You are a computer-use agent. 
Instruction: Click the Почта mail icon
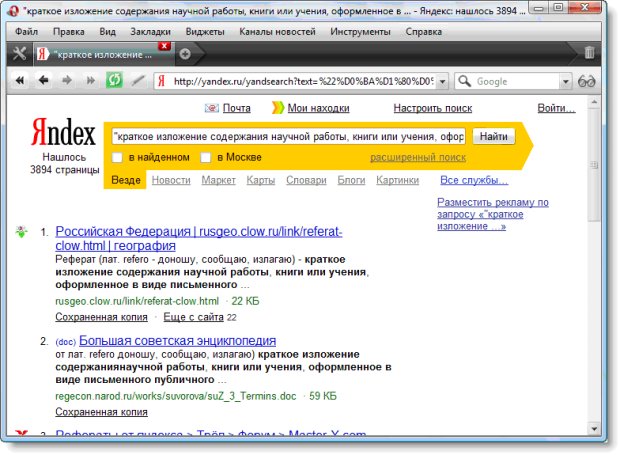point(212,108)
